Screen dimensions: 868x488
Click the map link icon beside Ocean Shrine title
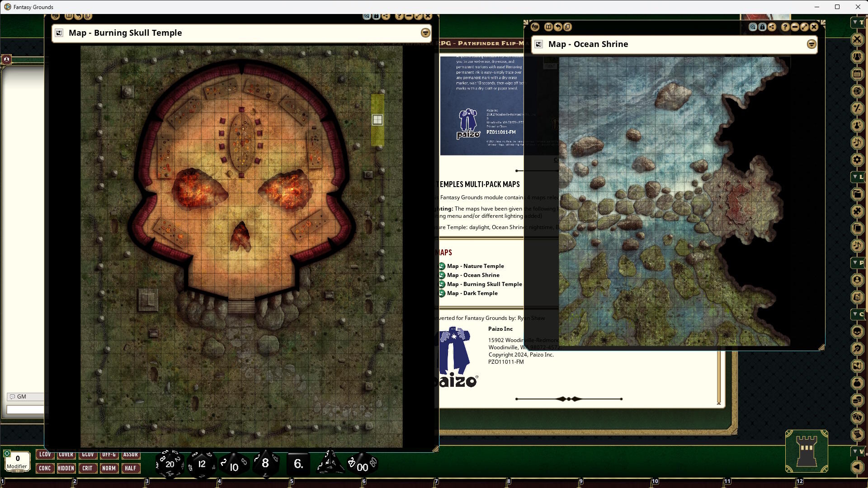(x=538, y=44)
